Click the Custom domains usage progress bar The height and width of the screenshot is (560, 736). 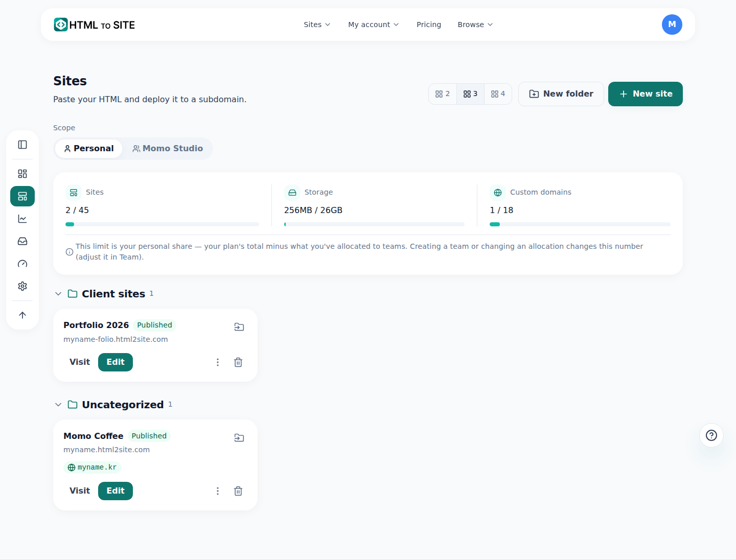click(580, 224)
